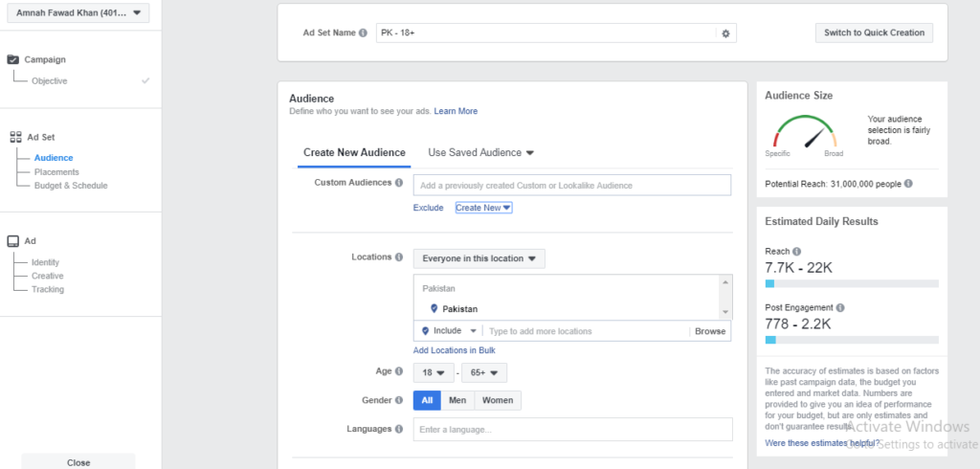
Task: Click the Ad Set grid icon
Action: click(15, 137)
